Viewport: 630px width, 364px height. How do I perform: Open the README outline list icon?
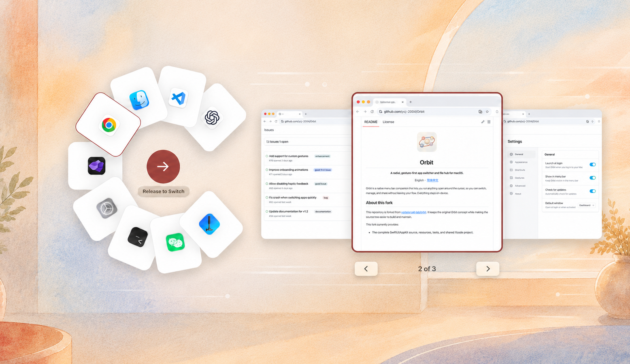(x=489, y=122)
